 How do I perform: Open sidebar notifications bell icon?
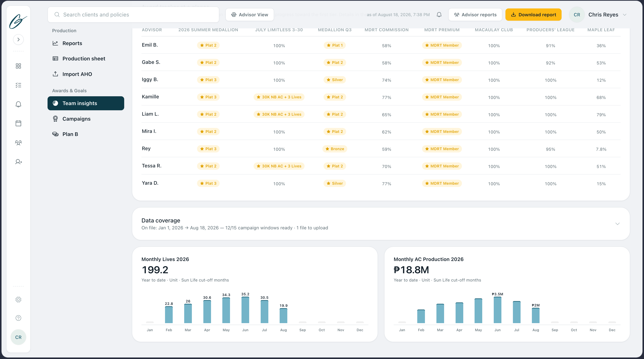(18, 104)
